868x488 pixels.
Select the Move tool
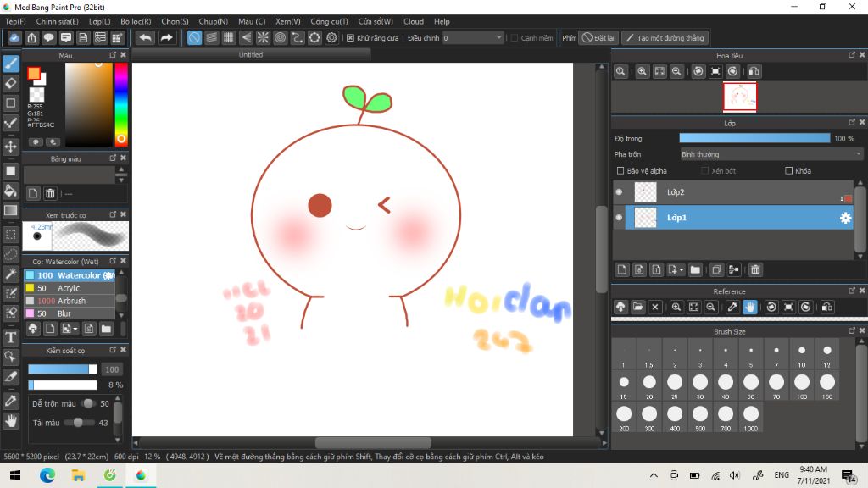[x=11, y=147]
